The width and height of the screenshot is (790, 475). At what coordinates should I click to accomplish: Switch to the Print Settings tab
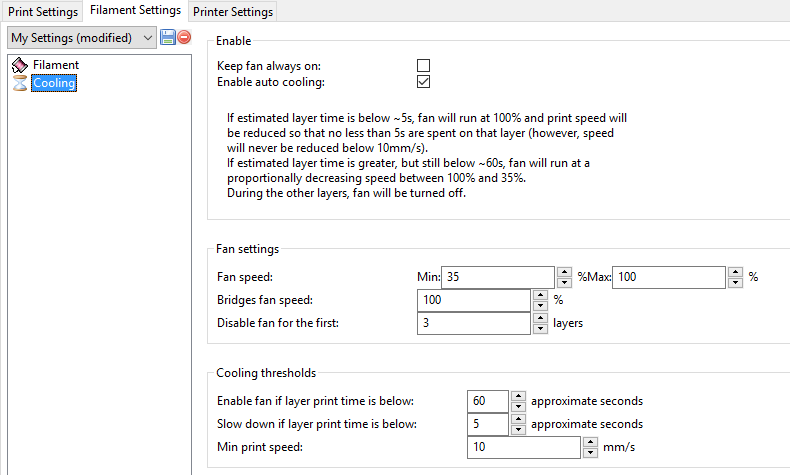click(42, 11)
